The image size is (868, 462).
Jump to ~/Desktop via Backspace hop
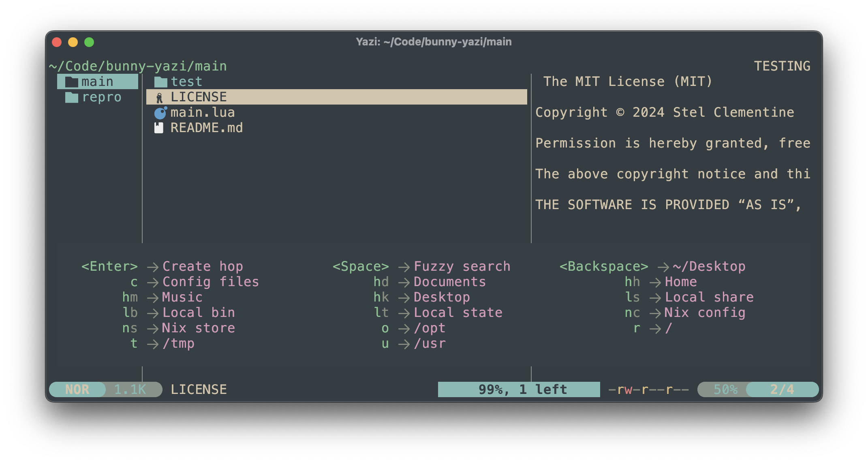[709, 266]
